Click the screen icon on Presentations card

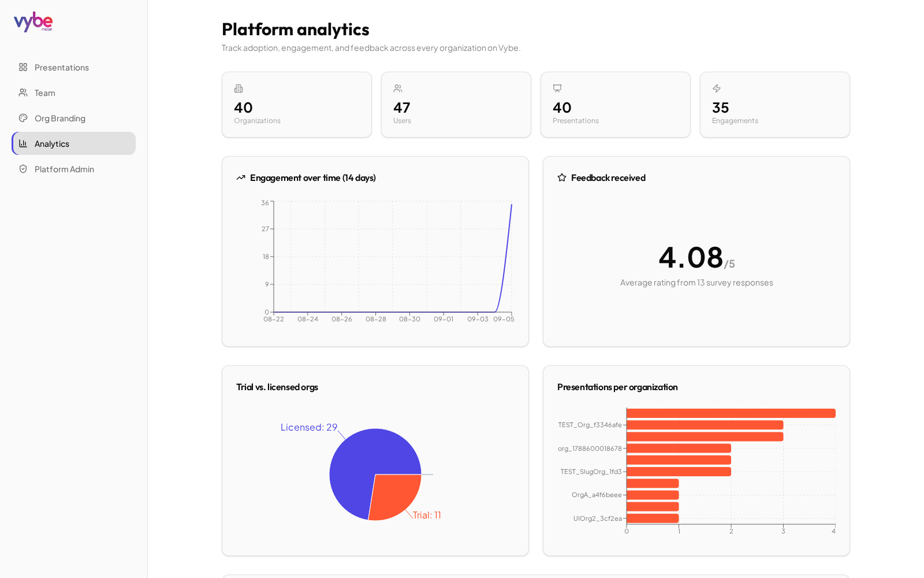tap(557, 88)
